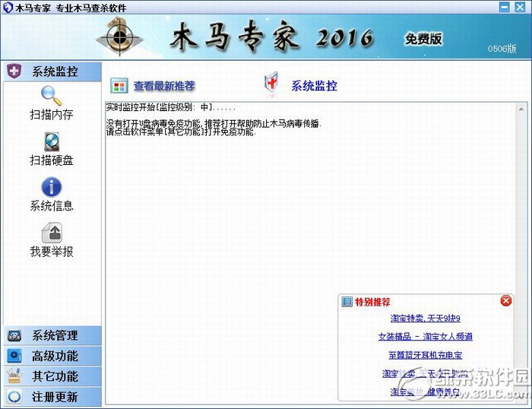
Task: Open the 女装精品 - 淘宝女人频道 link
Action: pyautogui.click(x=426, y=336)
